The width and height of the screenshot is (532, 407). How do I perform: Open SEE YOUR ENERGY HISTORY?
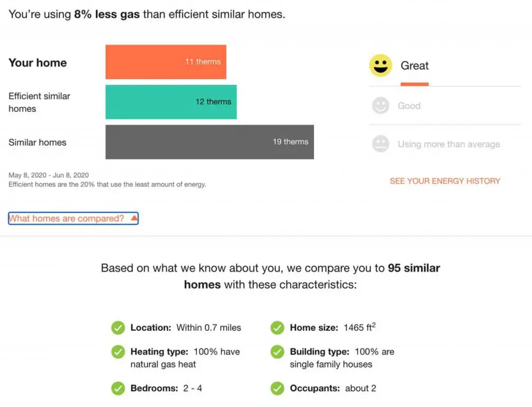pos(445,181)
